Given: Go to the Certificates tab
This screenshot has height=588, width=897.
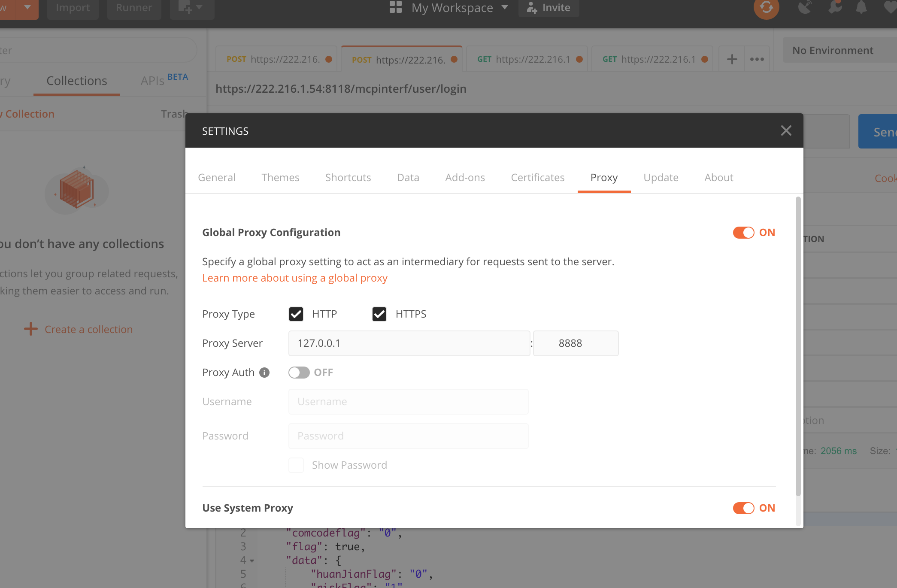Looking at the screenshot, I should (x=537, y=177).
